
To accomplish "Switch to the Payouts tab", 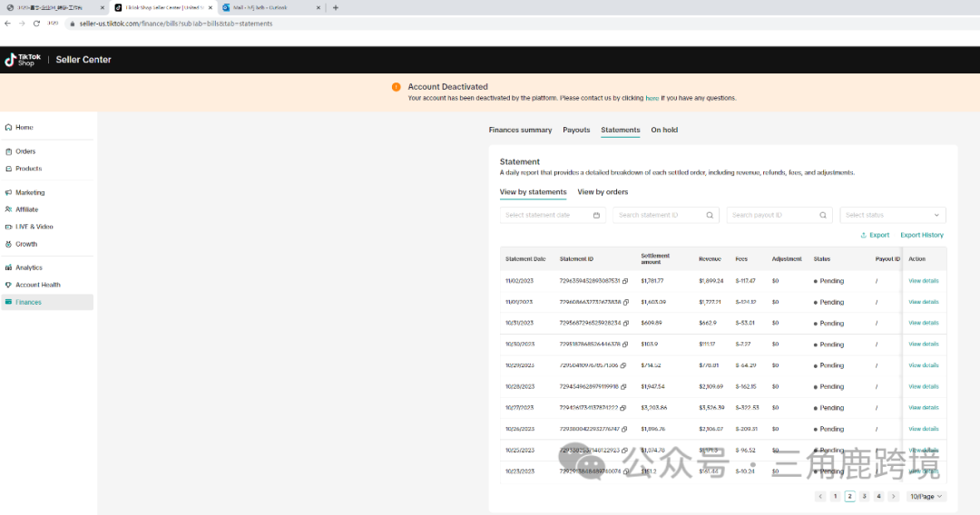I will [x=576, y=130].
